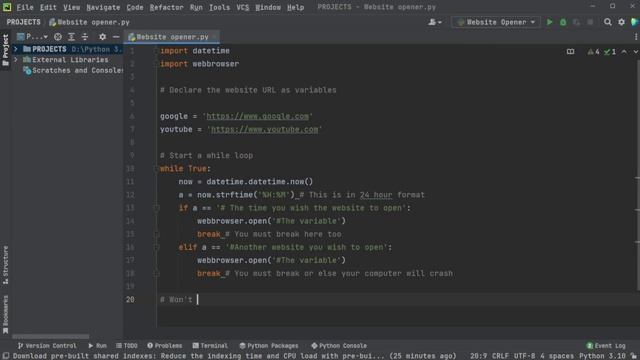Open editor tab options menu
The height and width of the screenshot is (360, 640).
[x=636, y=37]
